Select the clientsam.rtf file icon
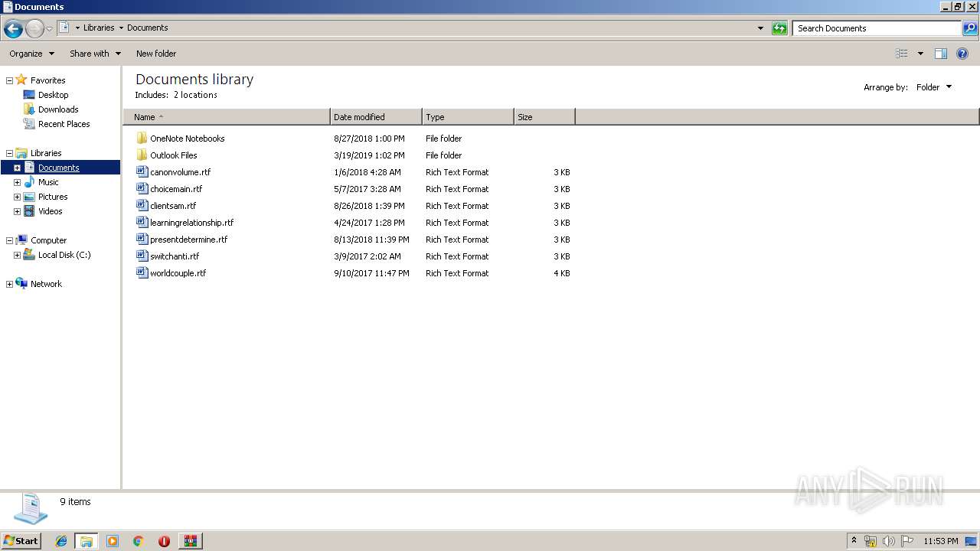This screenshot has width=980, height=551. pyautogui.click(x=142, y=206)
